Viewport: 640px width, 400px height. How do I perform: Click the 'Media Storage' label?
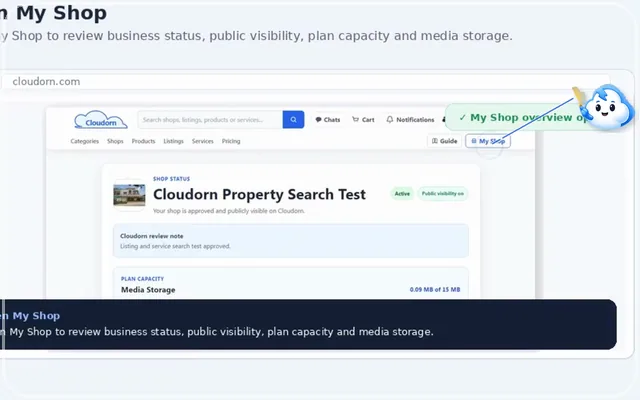click(x=148, y=290)
